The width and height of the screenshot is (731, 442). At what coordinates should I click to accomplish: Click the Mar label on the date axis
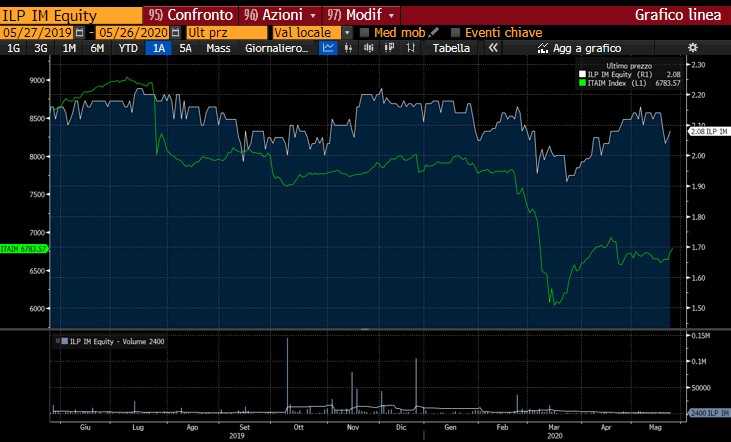click(554, 427)
